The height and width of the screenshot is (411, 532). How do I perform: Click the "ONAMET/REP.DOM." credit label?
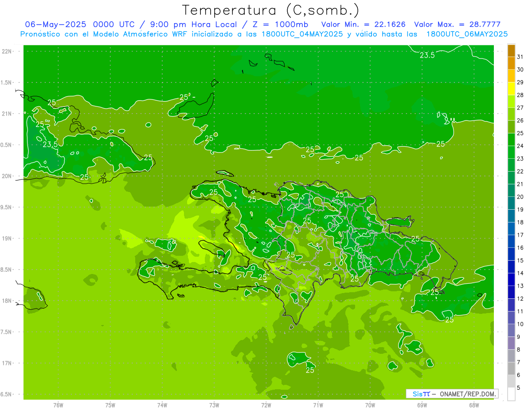pyautogui.click(x=468, y=394)
